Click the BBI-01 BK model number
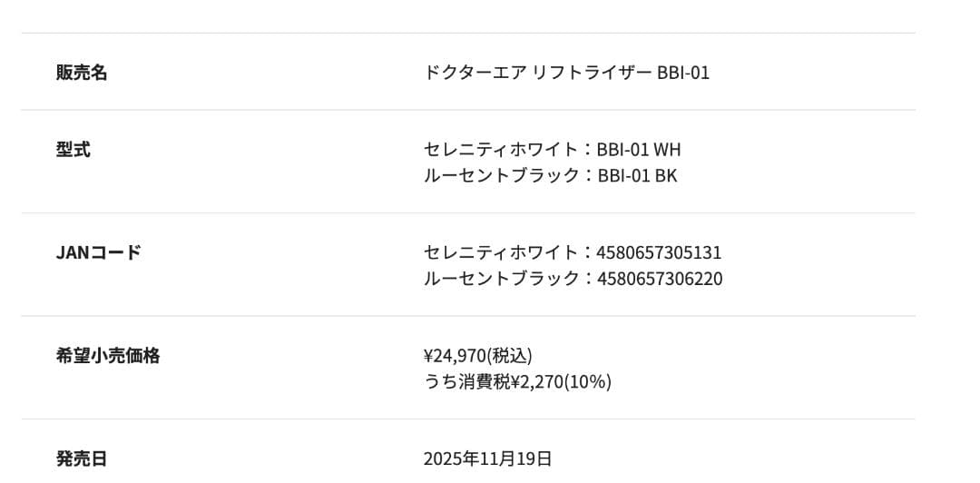The image size is (980, 483). tap(637, 176)
